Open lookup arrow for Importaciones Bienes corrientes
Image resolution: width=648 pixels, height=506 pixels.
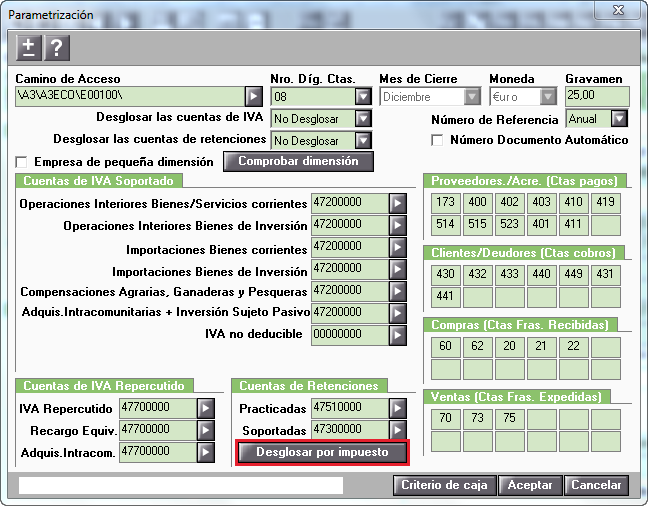tap(398, 247)
